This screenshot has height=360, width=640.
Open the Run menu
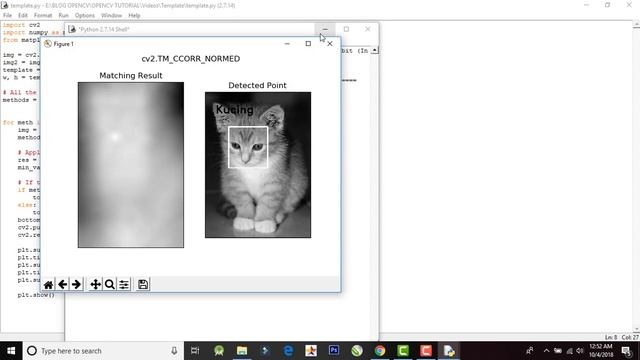[x=63, y=16]
